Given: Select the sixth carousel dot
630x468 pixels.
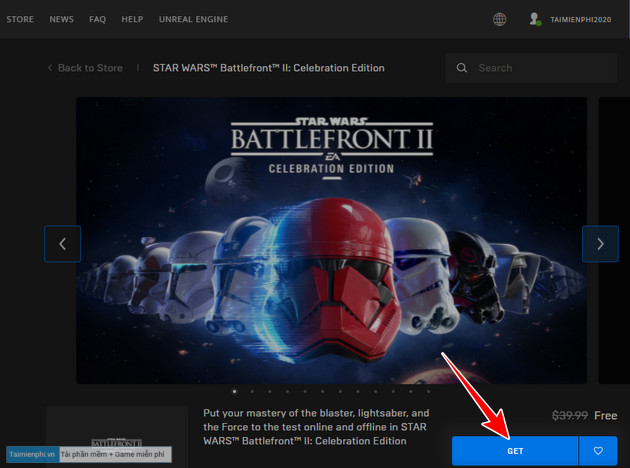Looking at the screenshot, I should coord(323,391).
